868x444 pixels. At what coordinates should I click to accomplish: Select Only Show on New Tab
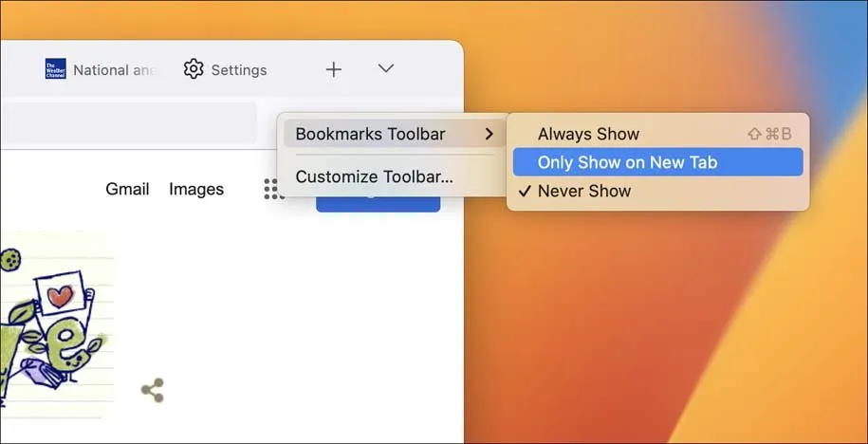627,162
